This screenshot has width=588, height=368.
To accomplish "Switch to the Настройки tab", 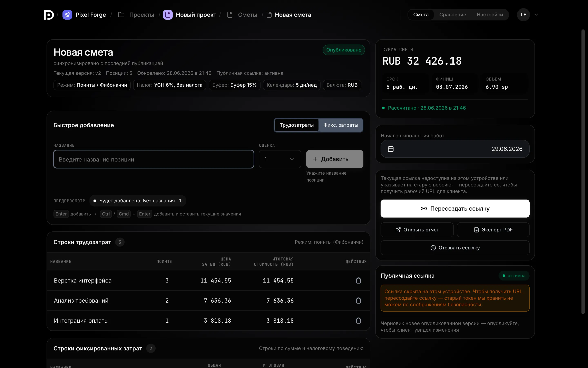I will (x=490, y=15).
